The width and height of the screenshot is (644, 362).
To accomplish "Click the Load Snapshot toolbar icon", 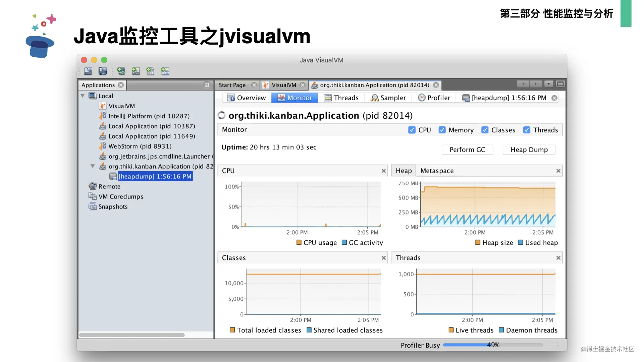I will (x=88, y=71).
